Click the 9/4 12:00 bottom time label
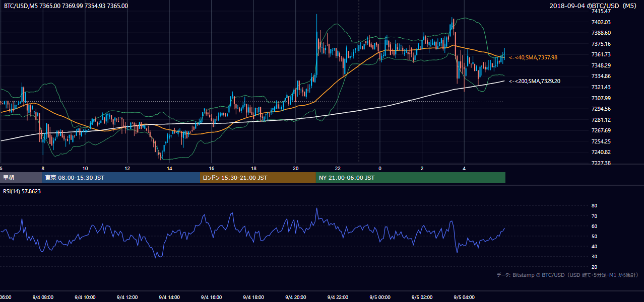This screenshot has height=302, width=644. (127, 297)
